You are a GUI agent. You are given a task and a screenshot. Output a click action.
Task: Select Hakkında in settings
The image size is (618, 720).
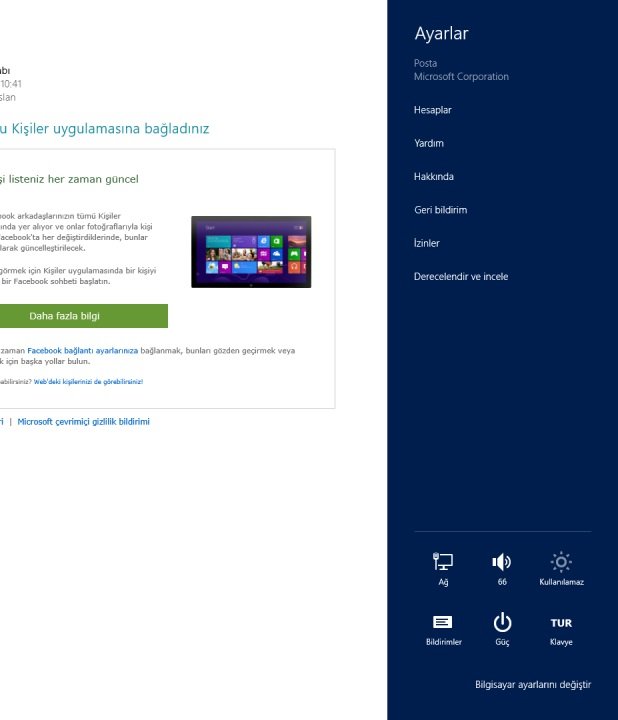coord(433,177)
